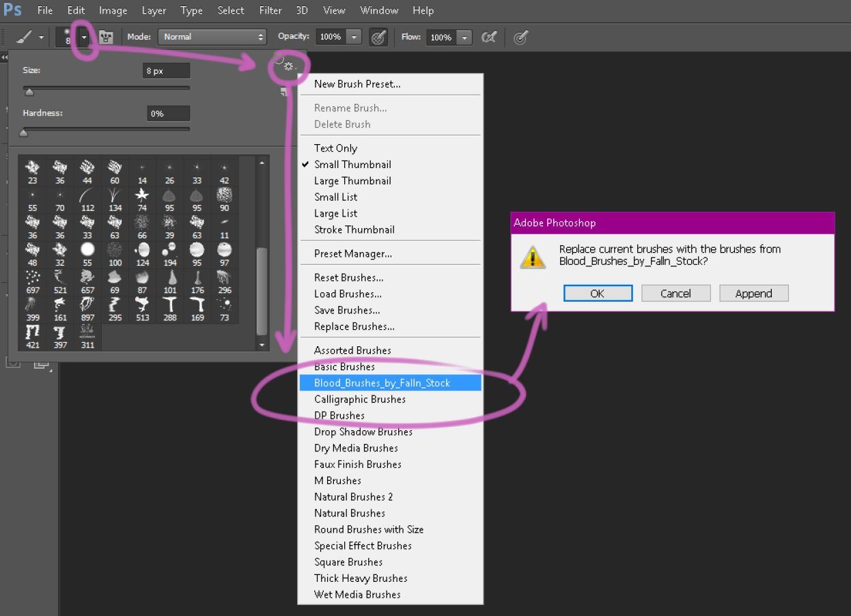Select the bubble brush sized 194
This screenshot has height=616, width=851.
coord(169,253)
